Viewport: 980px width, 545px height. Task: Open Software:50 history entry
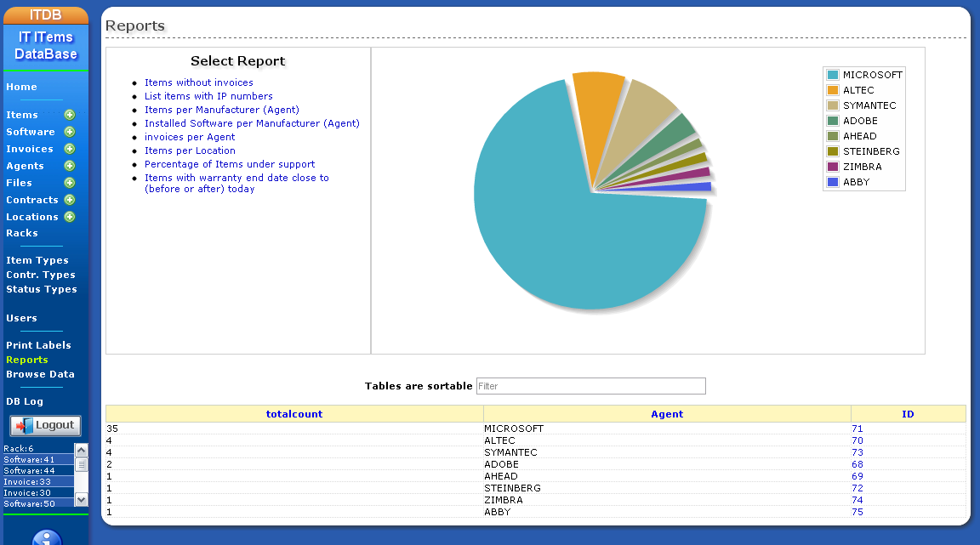29,503
